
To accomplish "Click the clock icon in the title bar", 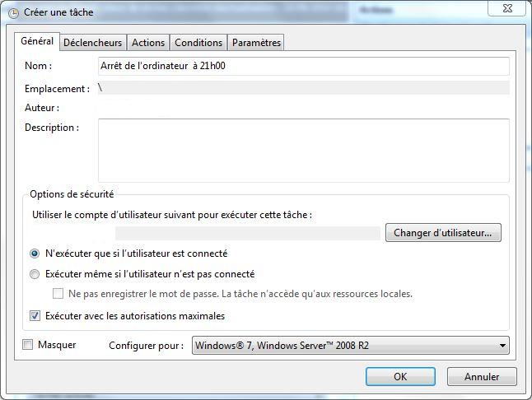I will [13, 13].
